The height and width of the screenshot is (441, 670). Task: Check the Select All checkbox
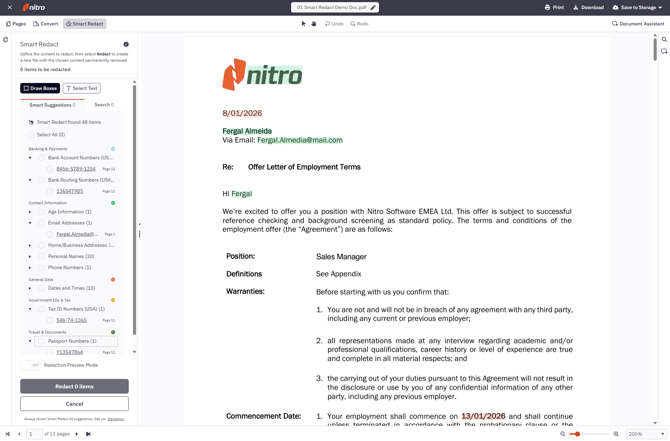pos(31,135)
